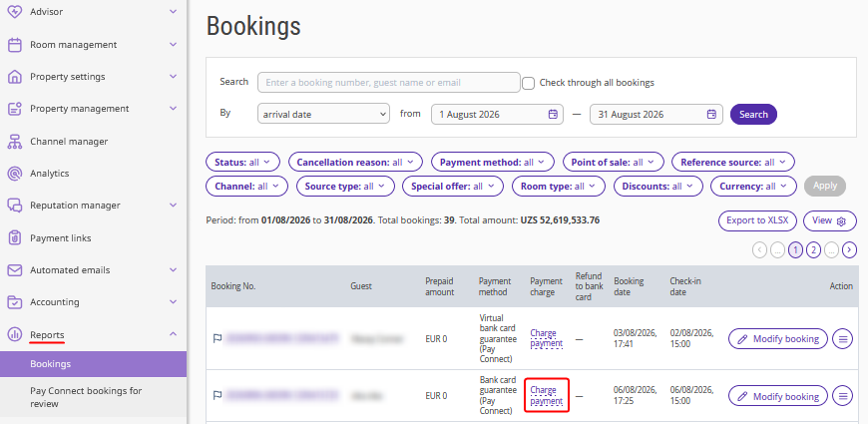Image resolution: width=868 pixels, height=424 pixels.
Task: Open the Discounts filter dropdown
Action: [x=657, y=186]
